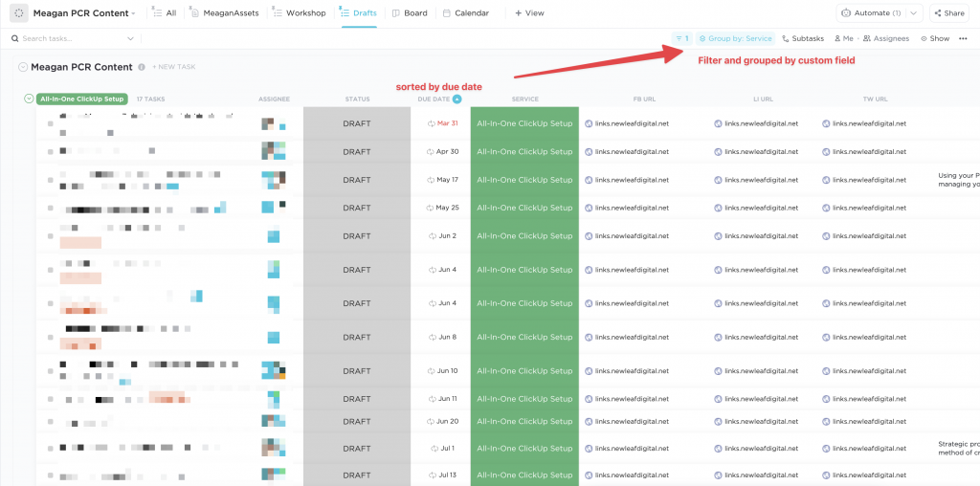Click the SERVICE column header
This screenshot has height=486, width=980.
point(525,99)
